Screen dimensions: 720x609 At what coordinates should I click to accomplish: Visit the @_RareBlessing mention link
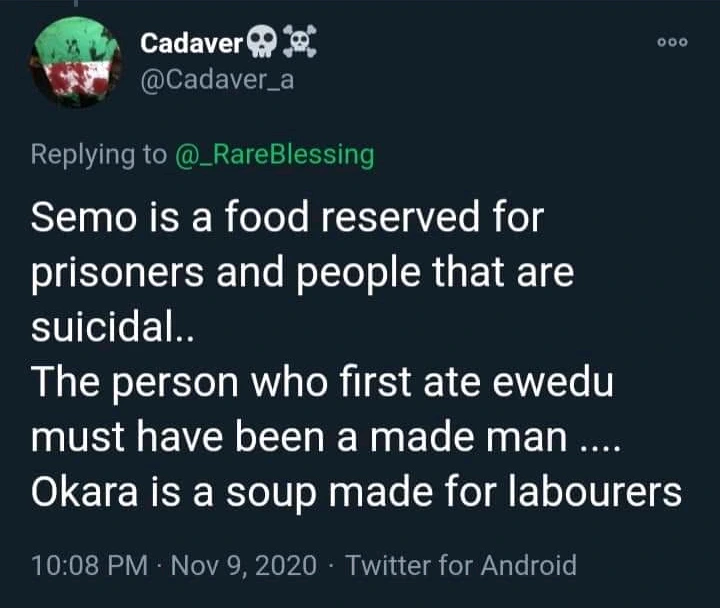275,155
